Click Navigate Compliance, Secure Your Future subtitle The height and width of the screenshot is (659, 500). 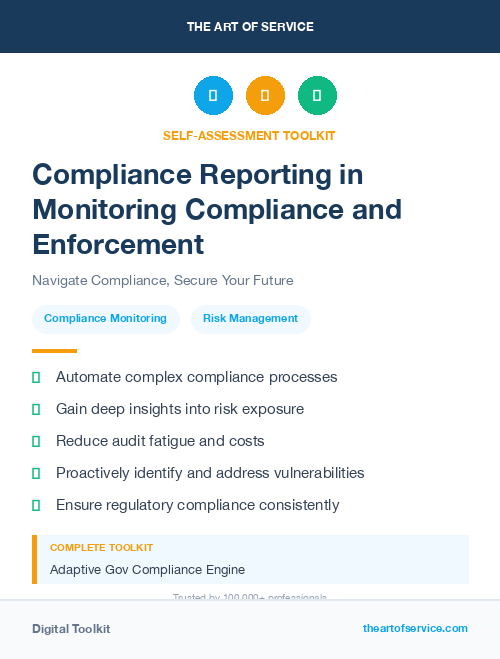(163, 280)
